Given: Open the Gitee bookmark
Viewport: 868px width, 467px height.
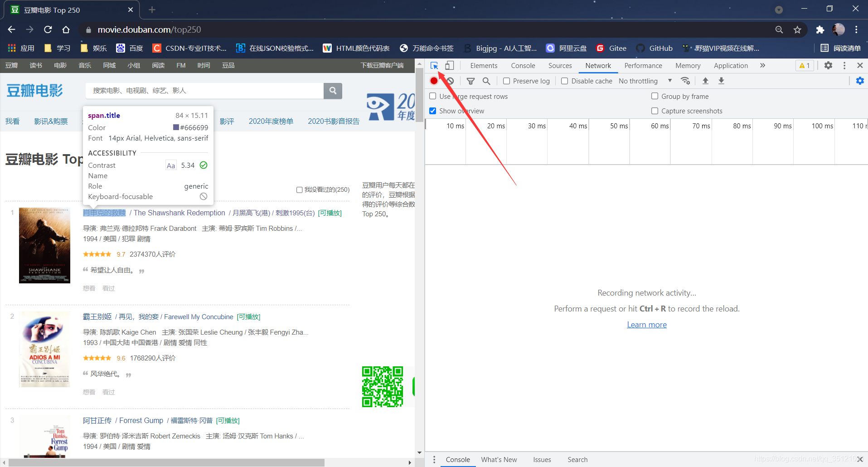Looking at the screenshot, I should 611,48.
